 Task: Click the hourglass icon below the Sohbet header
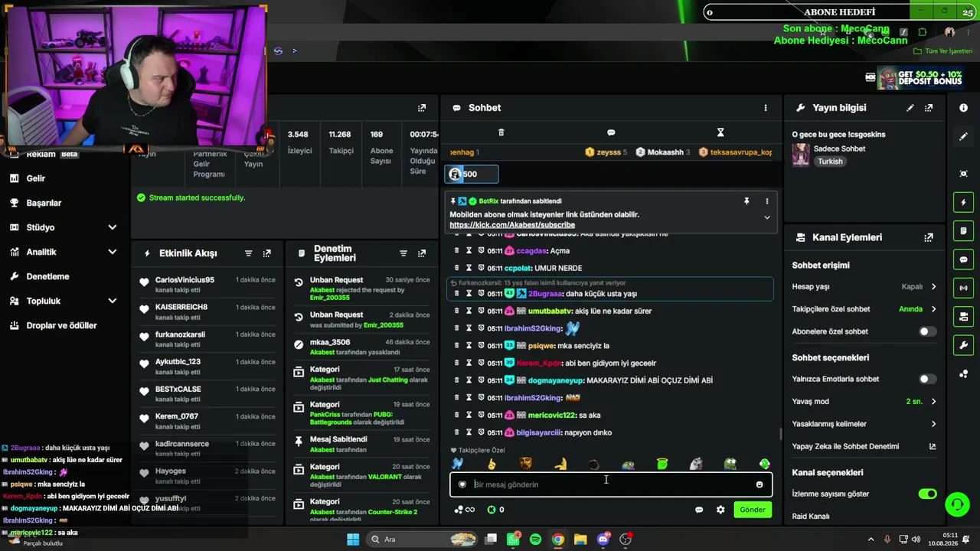(x=720, y=132)
